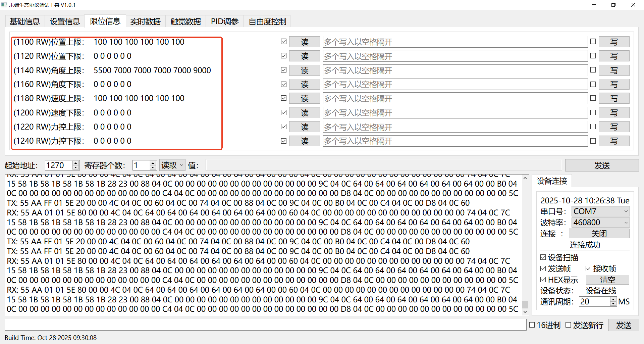This screenshot has height=344, width=644.
Task: Open the 读取 operation dropdown
Action: pos(172,165)
